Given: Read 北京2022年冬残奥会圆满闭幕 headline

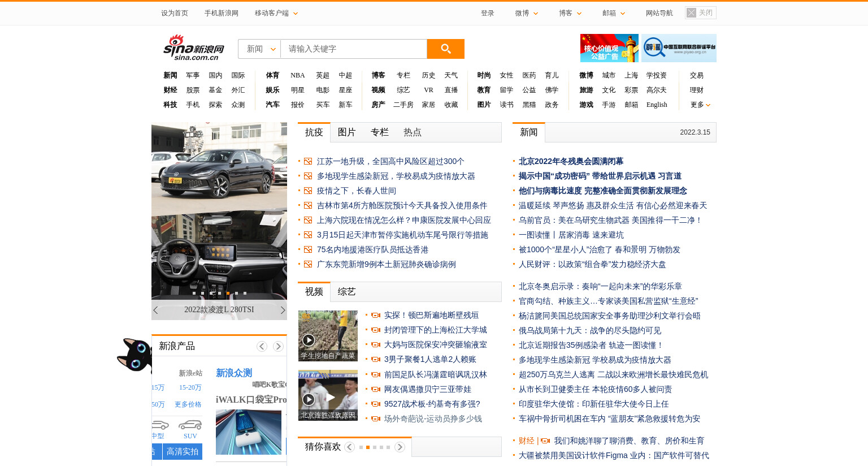Looking at the screenshot, I should (571, 161).
